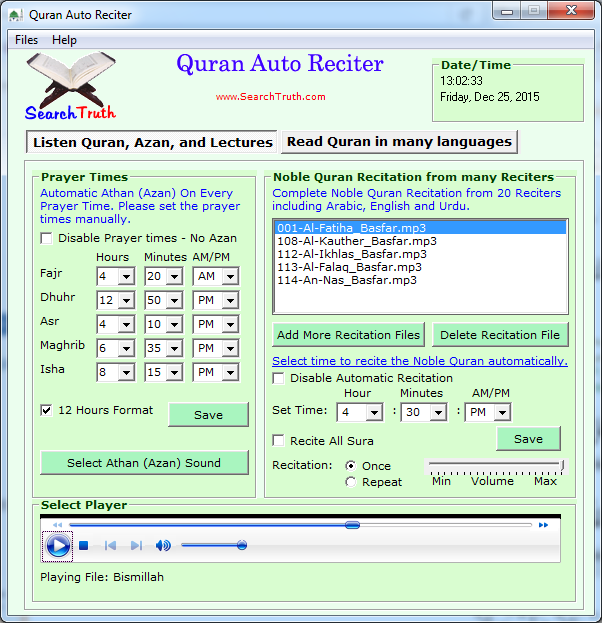Expand Dhuhr minutes dropdown showing 50
This screenshot has width=602, height=623.
pos(174,300)
